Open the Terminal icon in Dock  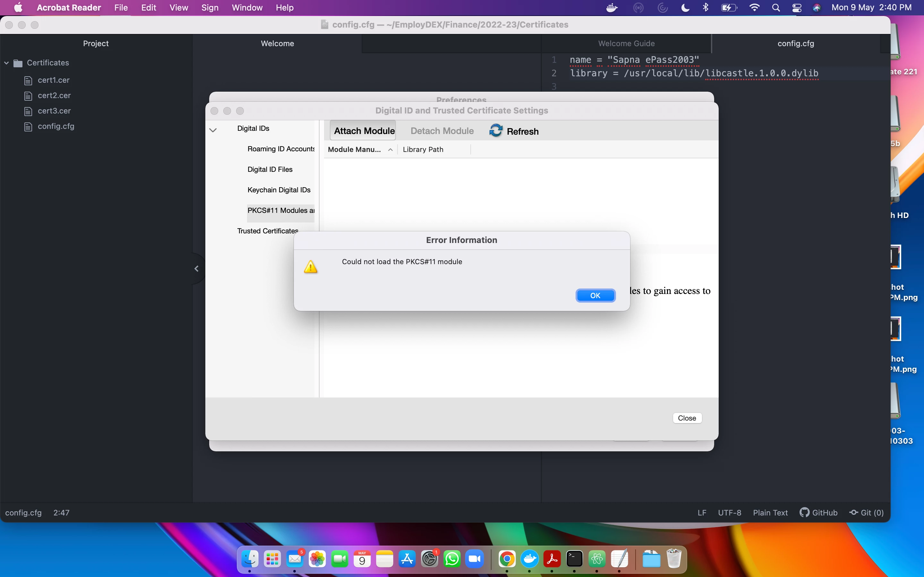[574, 559]
